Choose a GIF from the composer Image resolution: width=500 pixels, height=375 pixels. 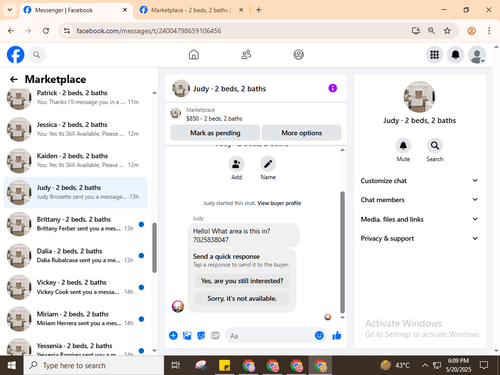point(215,335)
